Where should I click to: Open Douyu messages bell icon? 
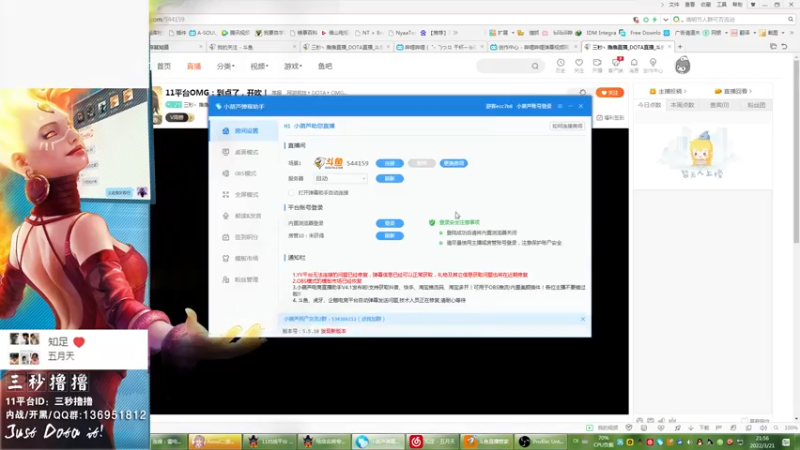click(x=634, y=65)
